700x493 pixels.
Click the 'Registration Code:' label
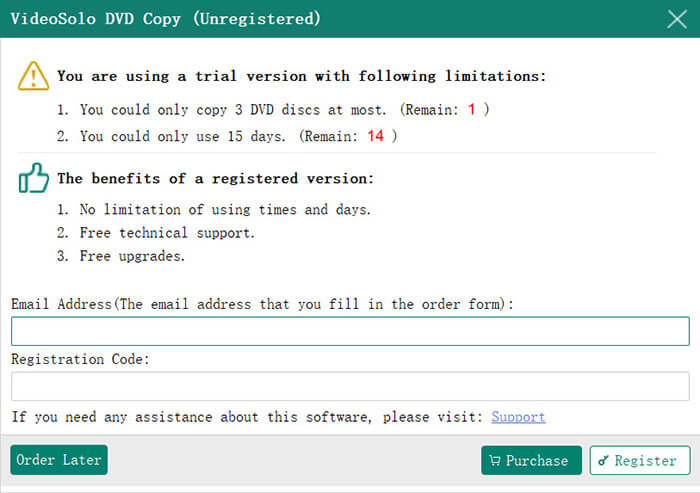(x=80, y=359)
